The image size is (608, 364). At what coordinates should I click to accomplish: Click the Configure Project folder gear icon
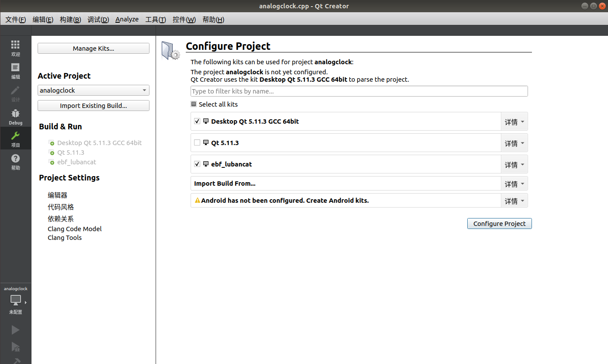pyautogui.click(x=170, y=50)
